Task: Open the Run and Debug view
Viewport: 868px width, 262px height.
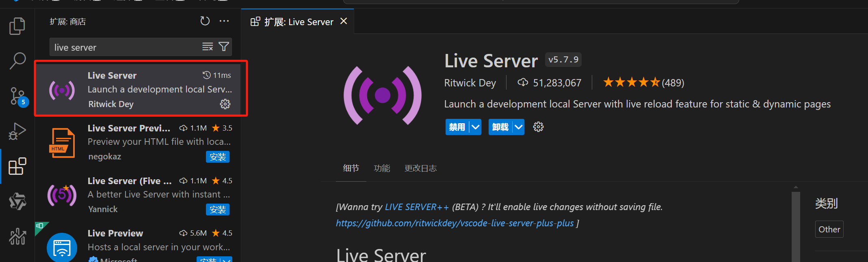Action: (x=17, y=131)
